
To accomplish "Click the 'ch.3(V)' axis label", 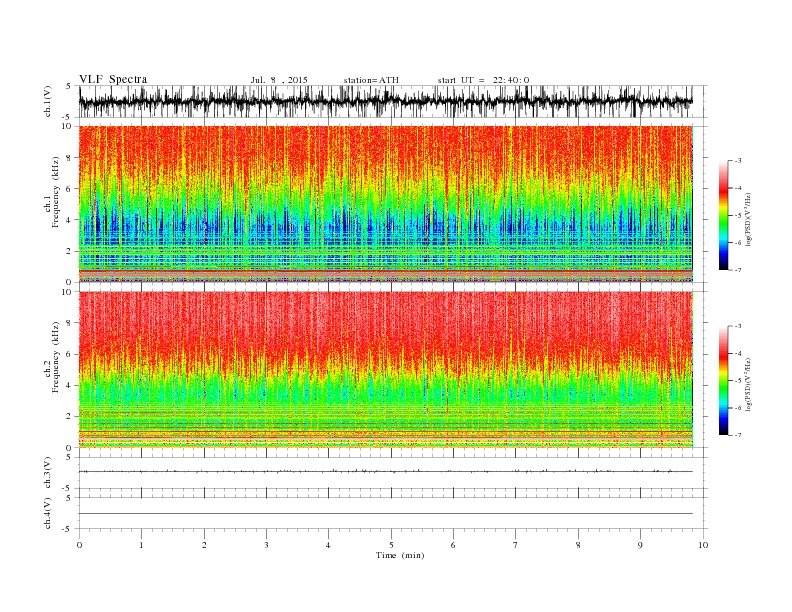I will [48, 473].
